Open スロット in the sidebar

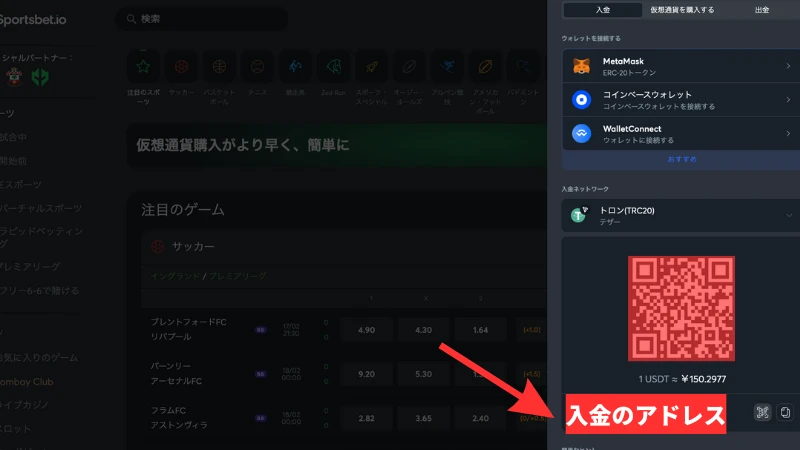pos(16,429)
